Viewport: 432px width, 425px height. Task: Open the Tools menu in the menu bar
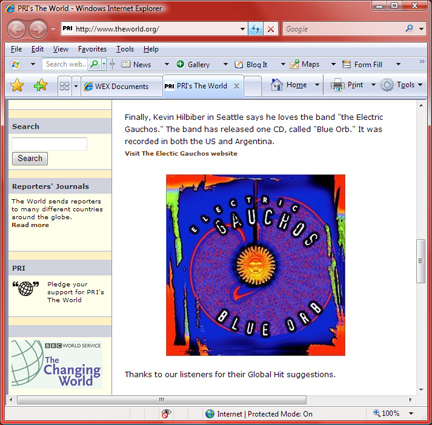click(125, 49)
